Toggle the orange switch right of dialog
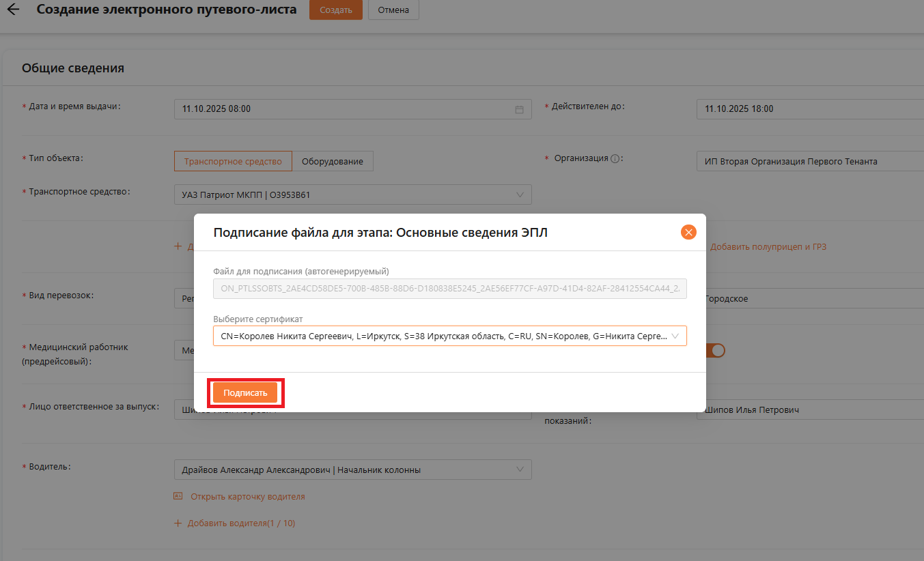924x561 pixels. pos(716,350)
